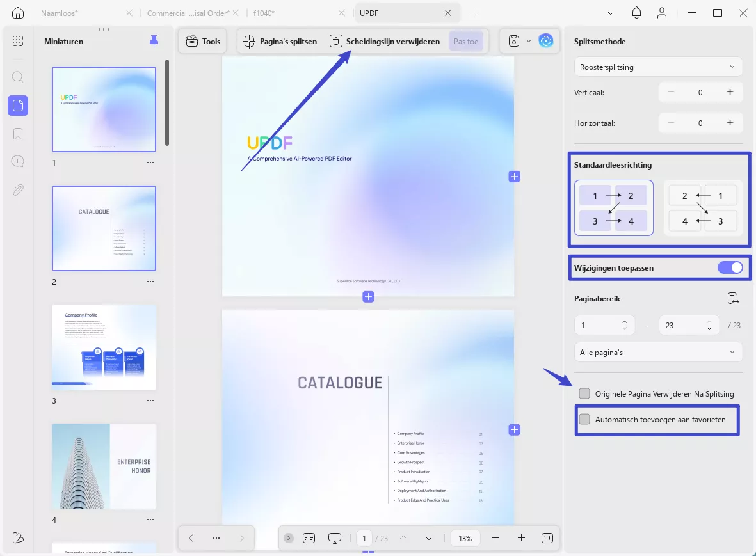Toggle Wijzigingen toepassen switch
The image size is (756, 556).
(730, 268)
